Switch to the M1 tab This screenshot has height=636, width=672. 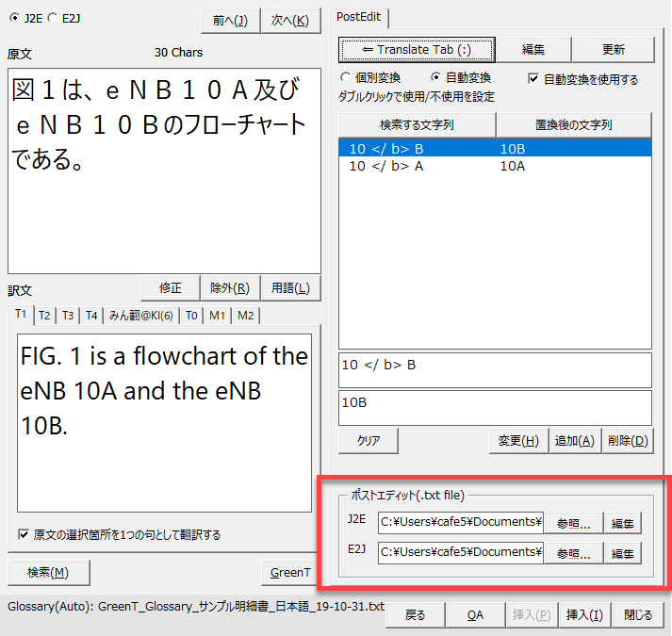click(218, 315)
